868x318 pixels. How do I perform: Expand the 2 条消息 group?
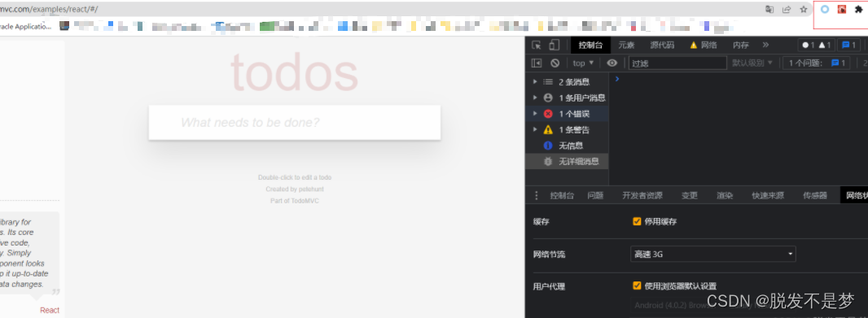pos(535,82)
